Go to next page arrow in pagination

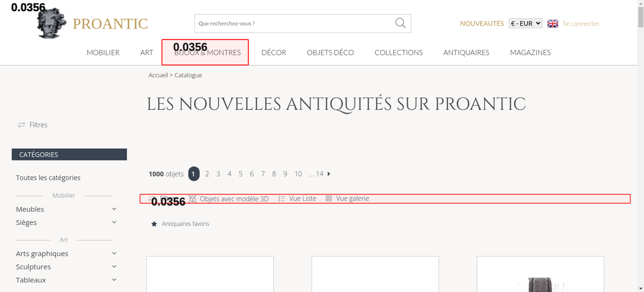[x=329, y=174]
